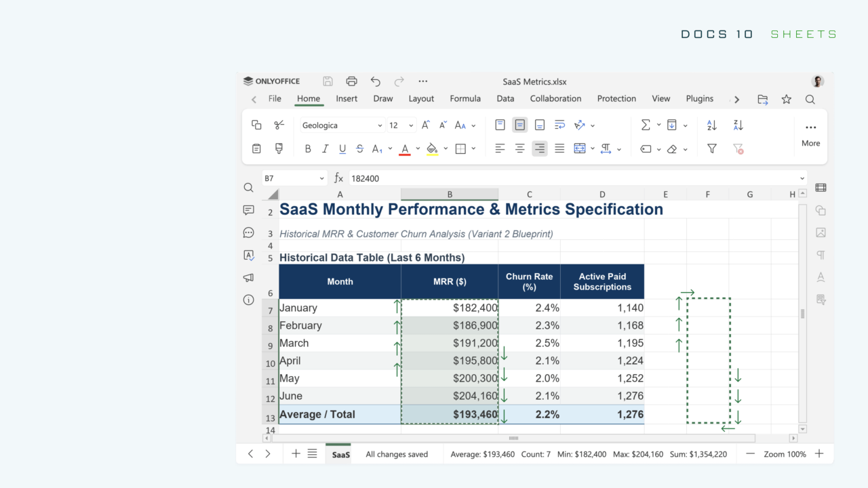Click the Filter funnel icon
868x488 pixels.
[711, 148]
